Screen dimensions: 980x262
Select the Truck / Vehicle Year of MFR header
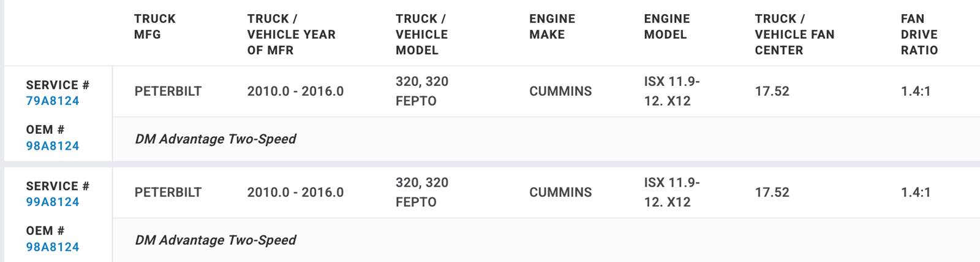click(x=291, y=35)
